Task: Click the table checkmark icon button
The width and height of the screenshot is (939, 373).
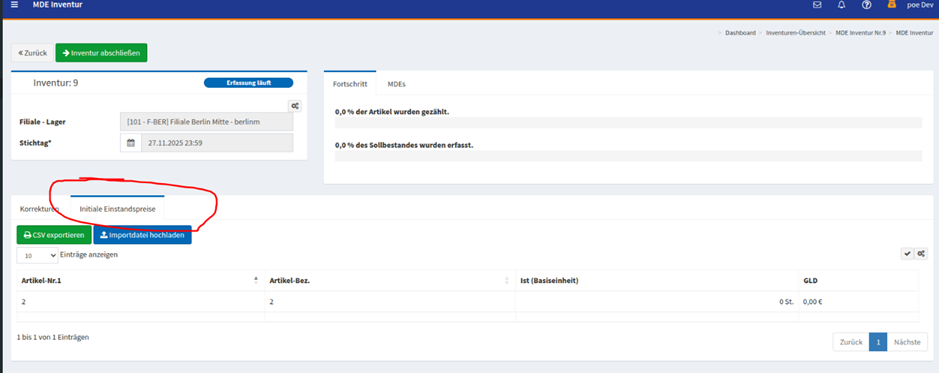Action: click(x=908, y=254)
